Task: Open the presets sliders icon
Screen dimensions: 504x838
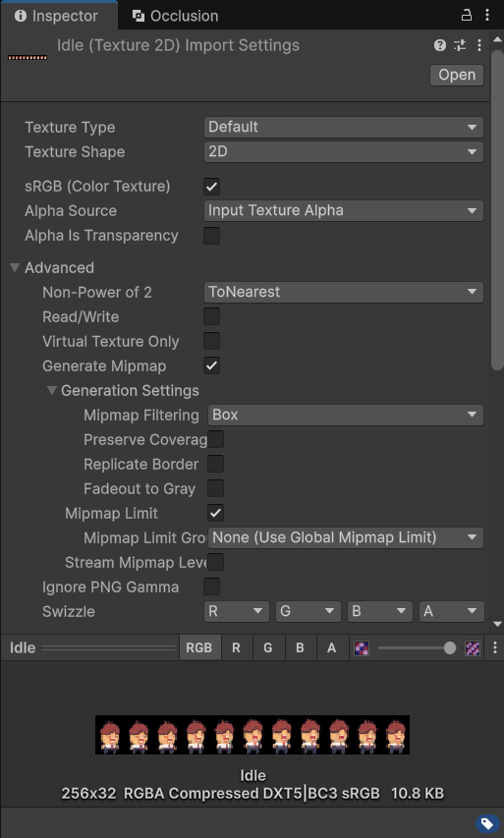Action: 460,45
